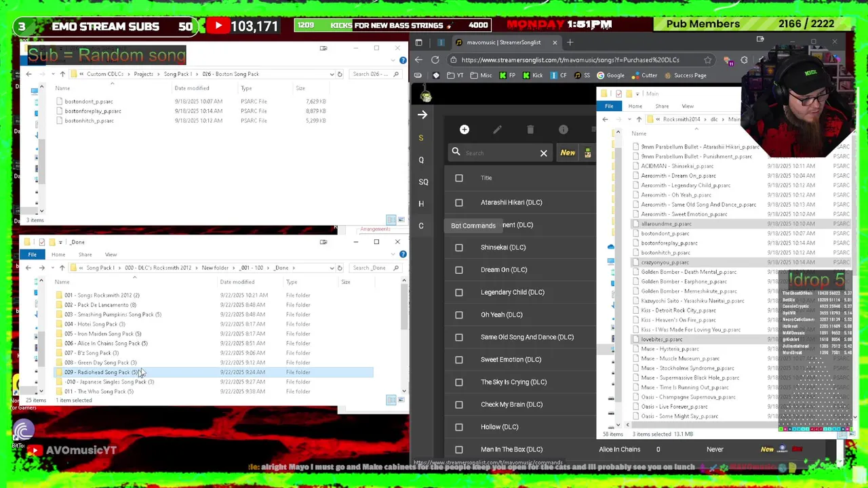Open the Kick bookmark in the bookmarks bar
The height and width of the screenshot is (488, 868).
pos(532,75)
